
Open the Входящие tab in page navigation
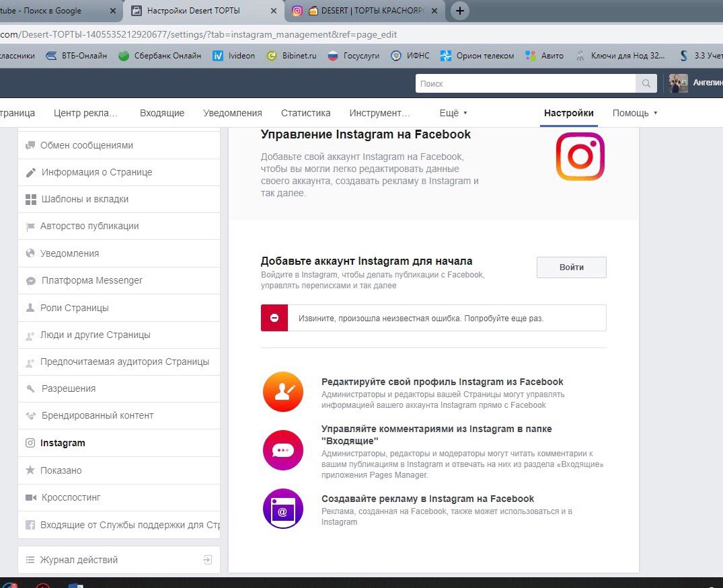[x=162, y=113]
